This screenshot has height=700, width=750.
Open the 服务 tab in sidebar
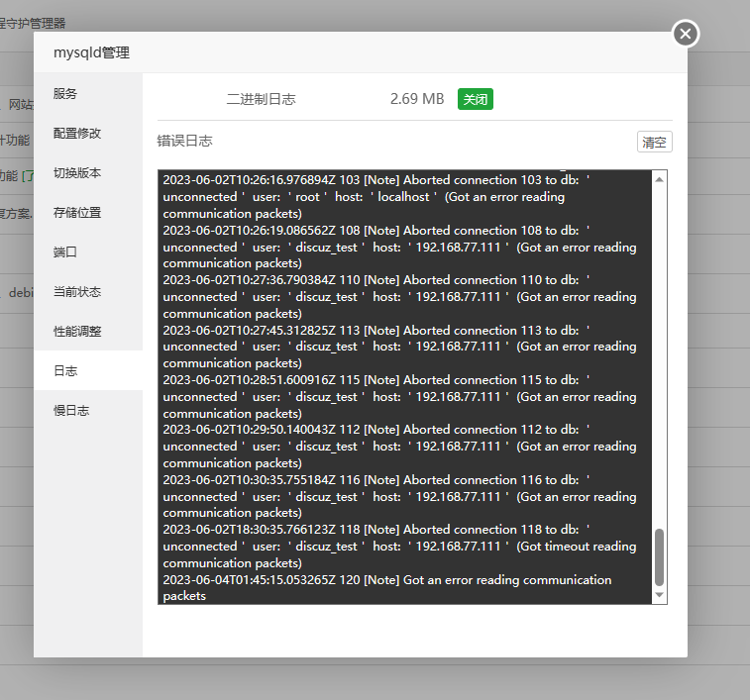point(88,93)
